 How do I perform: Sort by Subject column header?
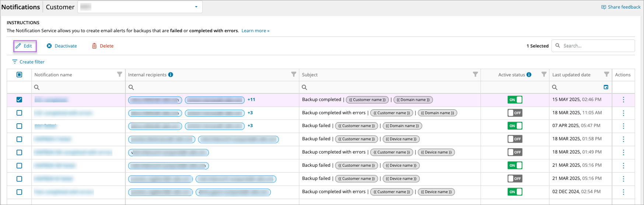(309, 75)
